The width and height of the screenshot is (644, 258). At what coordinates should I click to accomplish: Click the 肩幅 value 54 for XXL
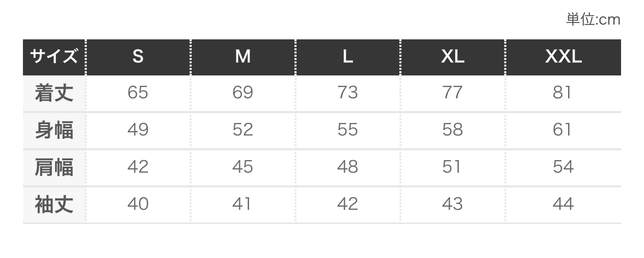coord(563,167)
